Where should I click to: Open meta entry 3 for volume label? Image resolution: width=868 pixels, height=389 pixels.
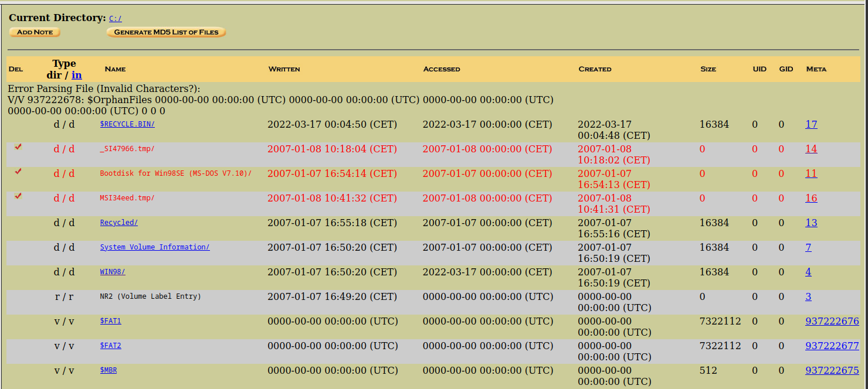tap(808, 296)
